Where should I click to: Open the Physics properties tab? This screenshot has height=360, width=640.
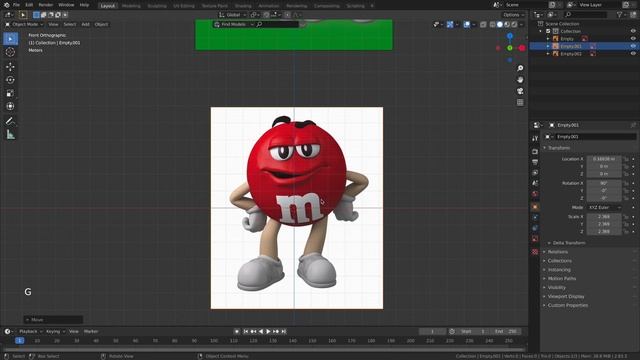[x=535, y=218]
